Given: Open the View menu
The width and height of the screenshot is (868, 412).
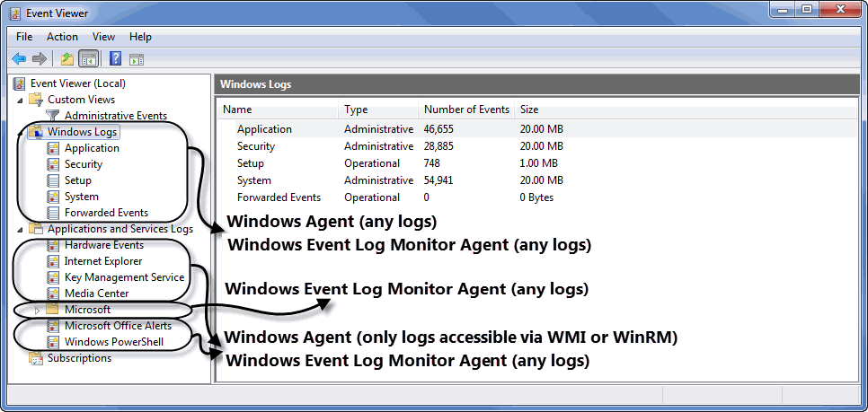Looking at the screenshot, I should [103, 37].
